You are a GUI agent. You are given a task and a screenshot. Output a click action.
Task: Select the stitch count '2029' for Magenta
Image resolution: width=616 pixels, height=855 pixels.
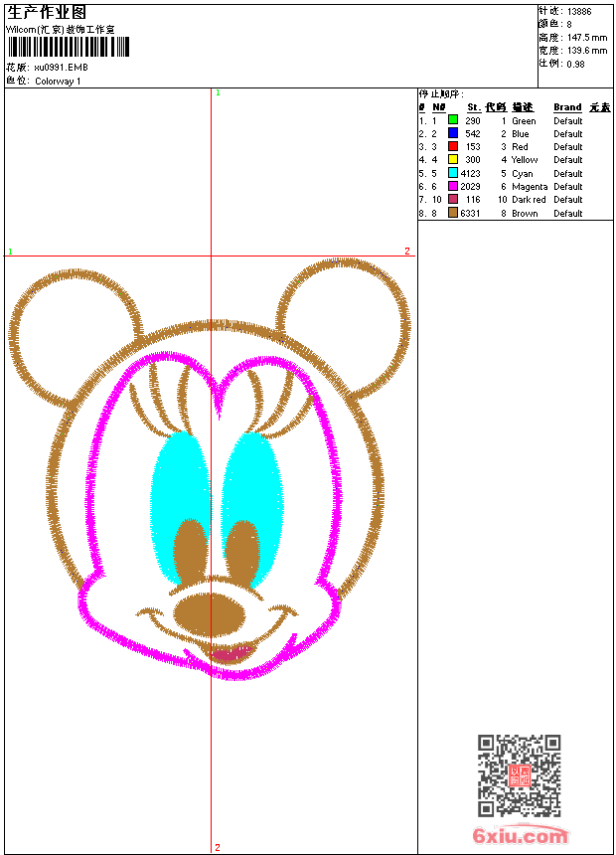coord(471,187)
